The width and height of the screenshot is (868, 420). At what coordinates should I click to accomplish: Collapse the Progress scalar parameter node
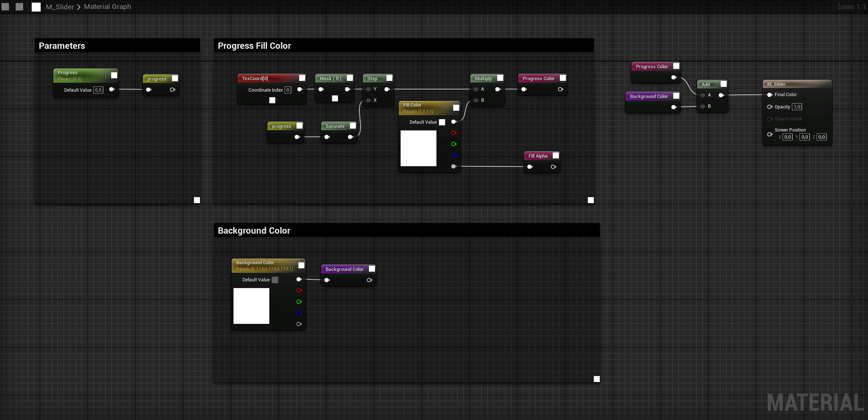pyautogui.click(x=114, y=75)
